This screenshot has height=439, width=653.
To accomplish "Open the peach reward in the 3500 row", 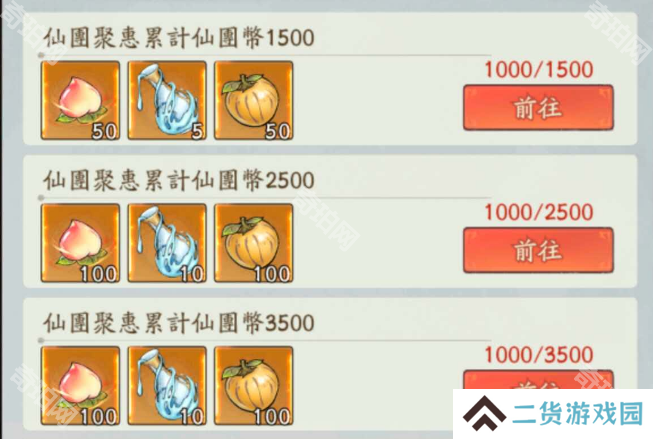I will pos(80,386).
